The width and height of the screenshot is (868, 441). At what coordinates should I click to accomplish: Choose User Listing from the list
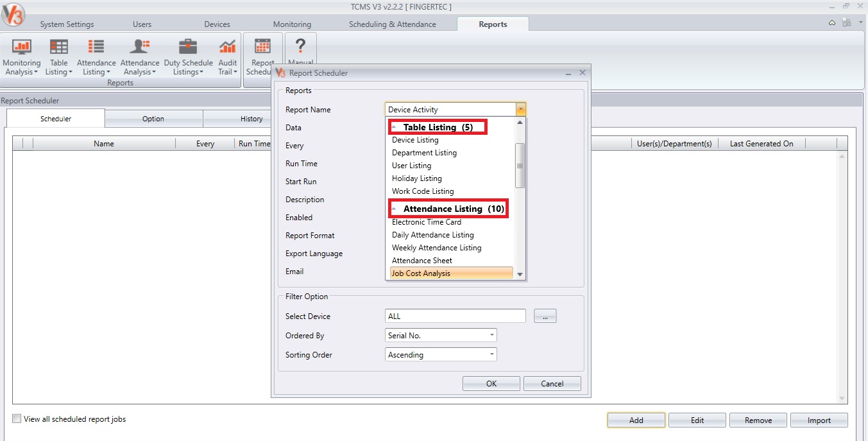pos(411,166)
